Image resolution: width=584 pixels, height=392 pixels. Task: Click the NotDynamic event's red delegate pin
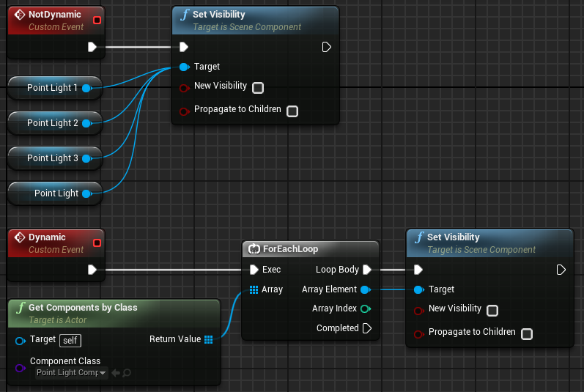pos(97,20)
